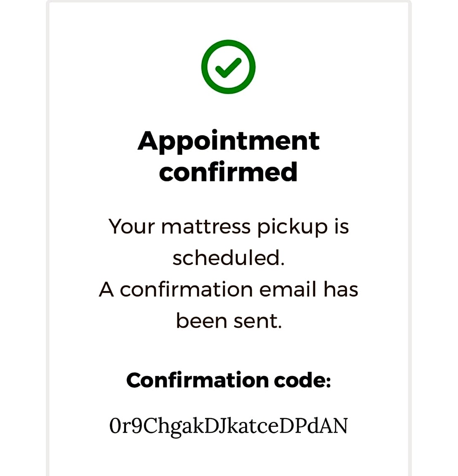
Task: Click the word "has" in the email sentence
Action: pos(341,289)
